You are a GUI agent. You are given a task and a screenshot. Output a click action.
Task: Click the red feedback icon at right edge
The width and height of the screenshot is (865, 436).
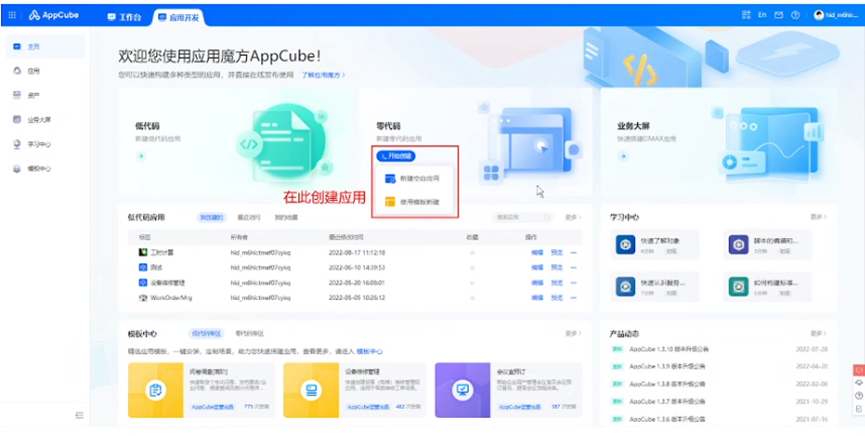pos(858,370)
